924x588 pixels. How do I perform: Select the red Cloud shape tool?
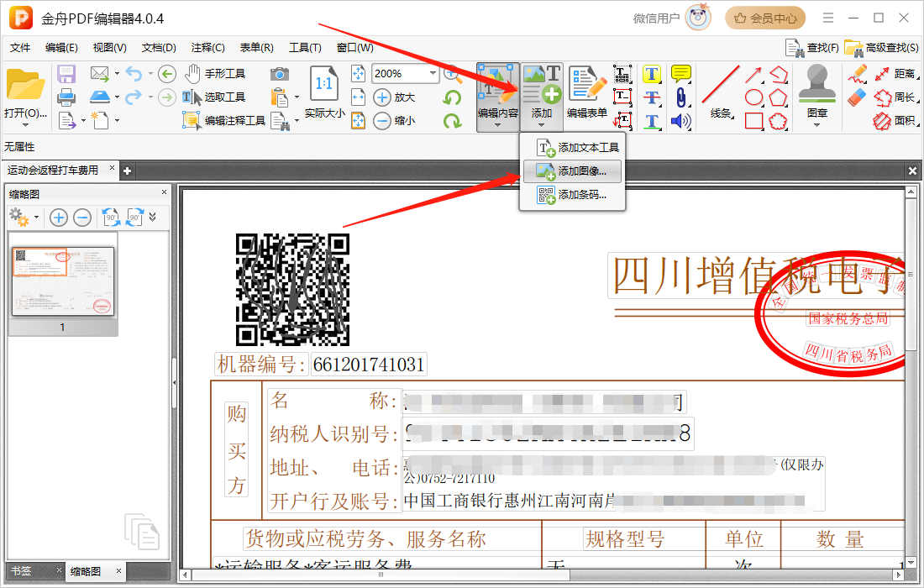(779, 121)
